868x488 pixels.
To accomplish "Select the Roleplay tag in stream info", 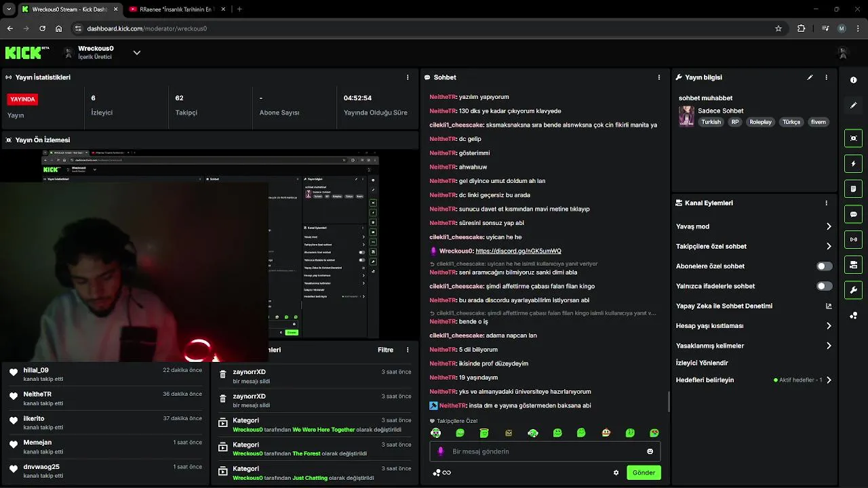I will pyautogui.click(x=760, y=122).
